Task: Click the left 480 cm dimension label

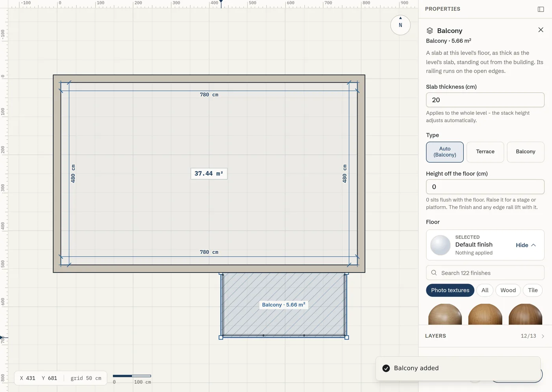Action: click(73, 174)
